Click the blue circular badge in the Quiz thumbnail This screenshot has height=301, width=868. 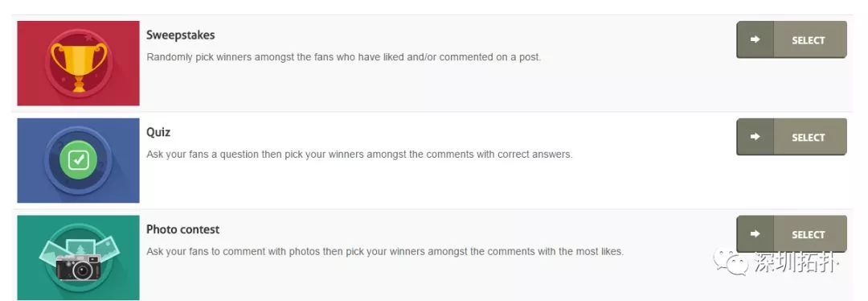(79, 160)
